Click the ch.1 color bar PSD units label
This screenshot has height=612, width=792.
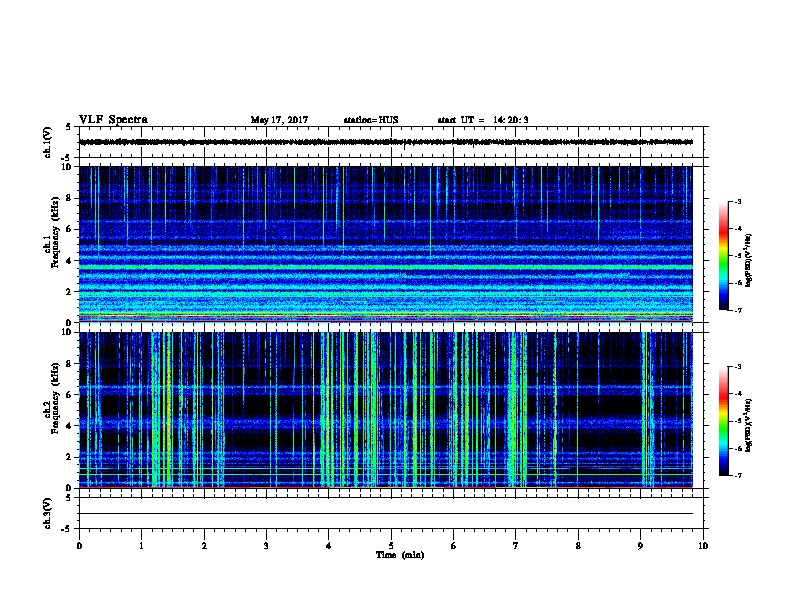coord(748,260)
